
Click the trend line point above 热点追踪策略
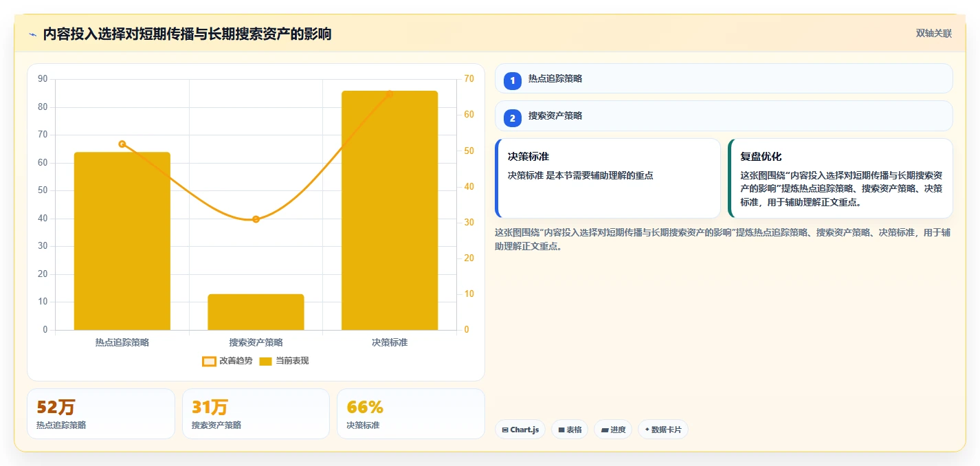click(122, 144)
